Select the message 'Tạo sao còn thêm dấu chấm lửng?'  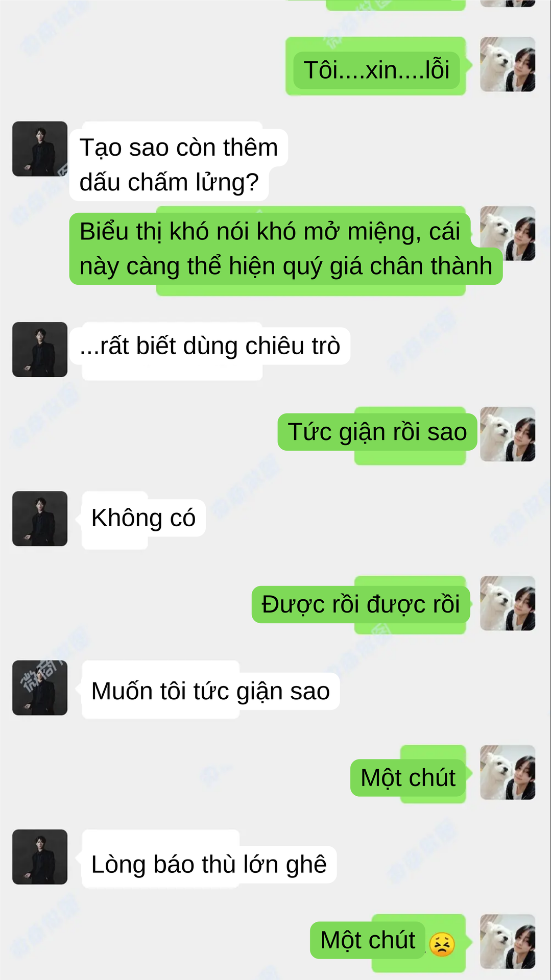tap(178, 164)
